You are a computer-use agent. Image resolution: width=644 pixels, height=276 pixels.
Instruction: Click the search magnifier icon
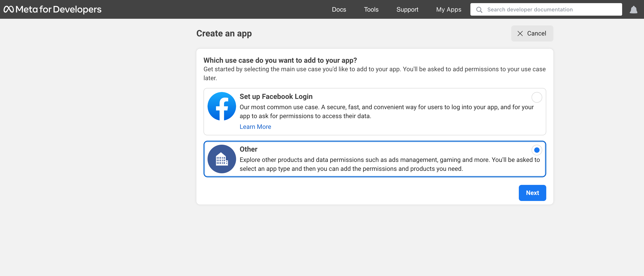[479, 10]
